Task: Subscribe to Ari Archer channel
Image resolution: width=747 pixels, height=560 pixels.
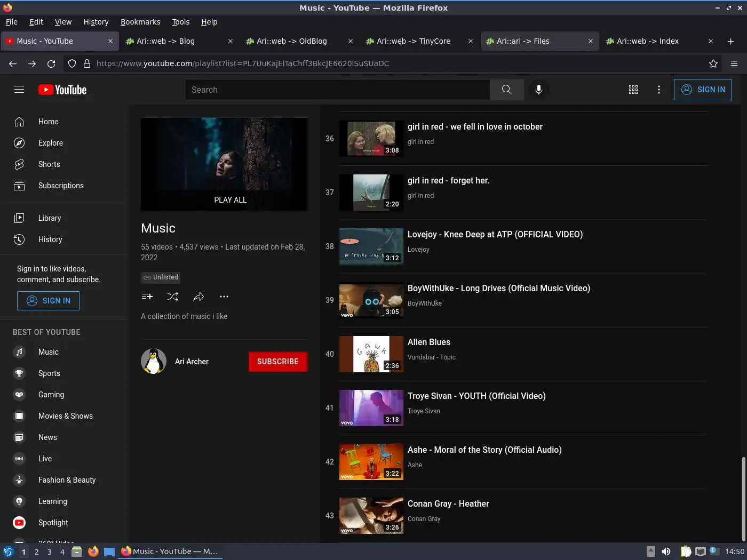Action: [277, 362]
